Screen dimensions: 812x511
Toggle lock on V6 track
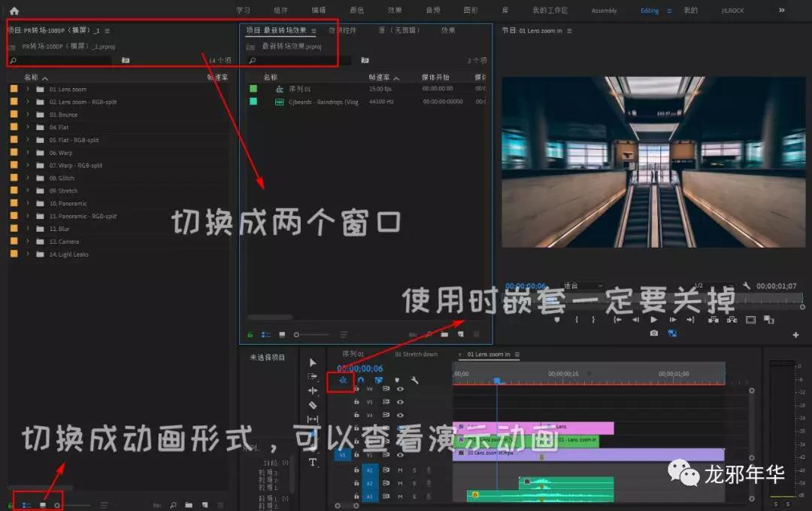(x=356, y=388)
